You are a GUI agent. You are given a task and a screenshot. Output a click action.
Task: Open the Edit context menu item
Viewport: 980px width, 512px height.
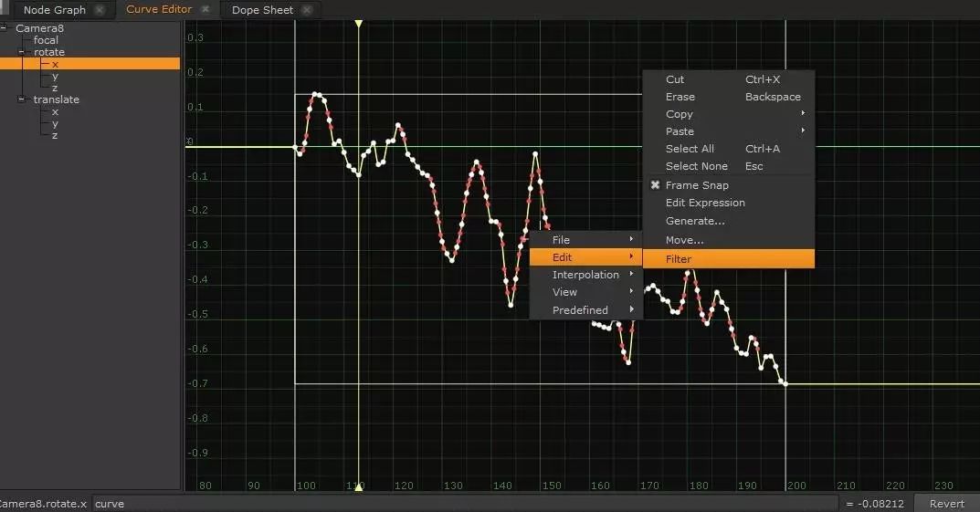[x=586, y=257]
